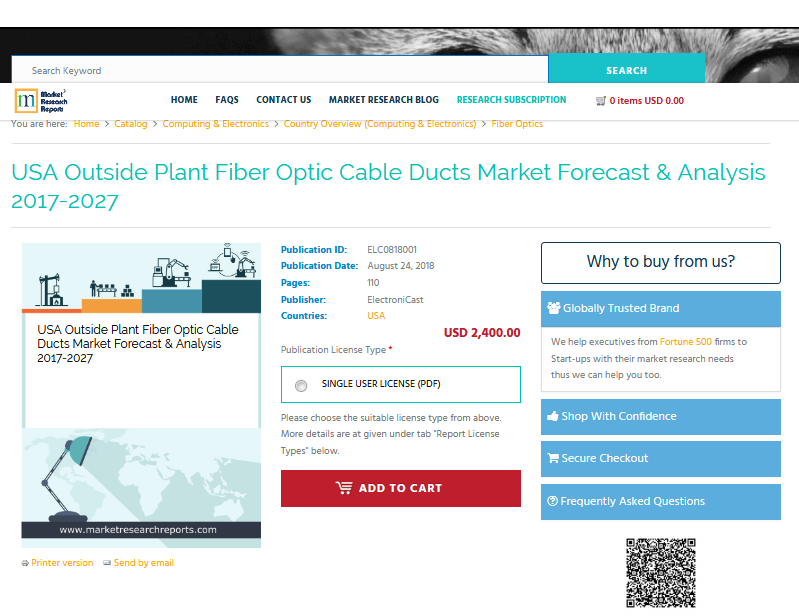The height and width of the screenshot is (616, 799).
Task: Click the cart icon on Secure Checkout
Action: (x=553, y=458)
